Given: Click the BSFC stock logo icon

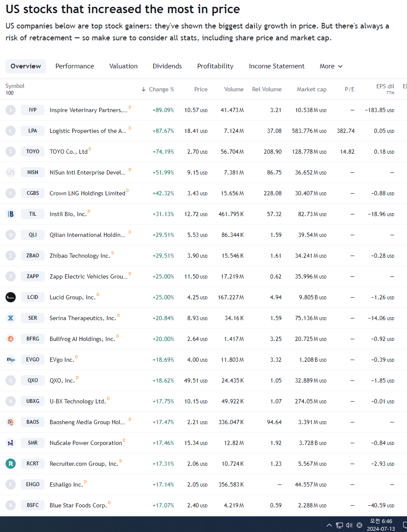Looking at the screenshot, I should coord(11,505).
